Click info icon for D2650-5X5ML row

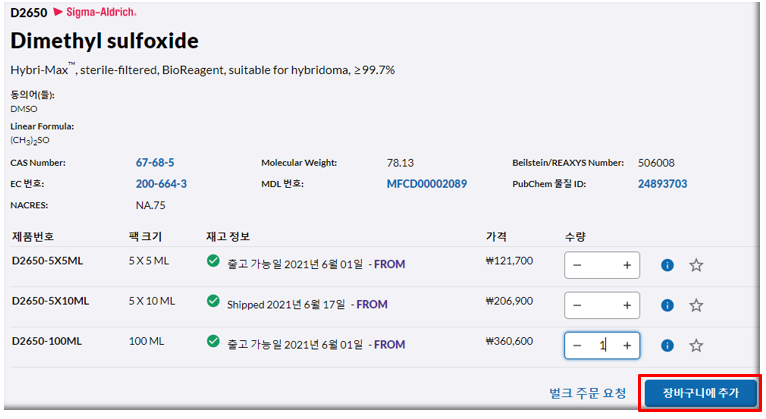667,265
